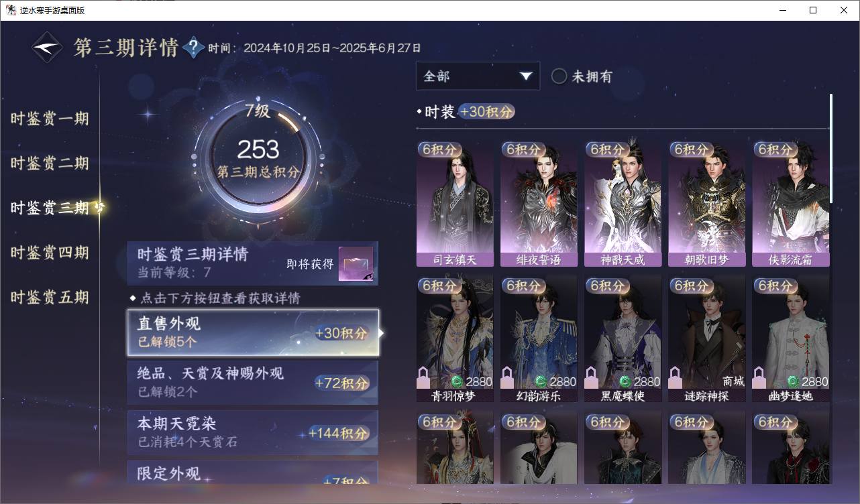Select the 司玄镇天 outfit thumbnail
The width and height of the screenshot is (860, 504).
[455, 204]
